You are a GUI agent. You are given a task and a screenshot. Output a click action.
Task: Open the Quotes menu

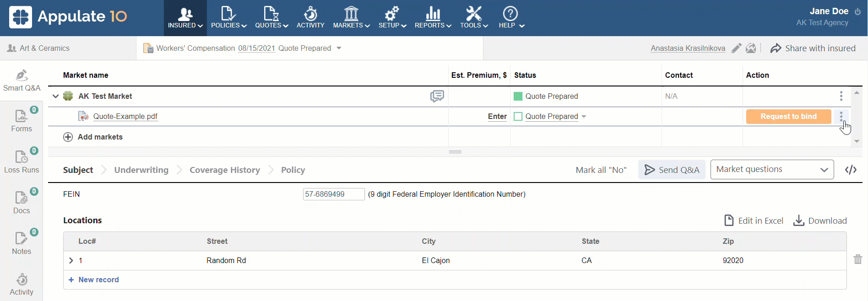point(271,18)
